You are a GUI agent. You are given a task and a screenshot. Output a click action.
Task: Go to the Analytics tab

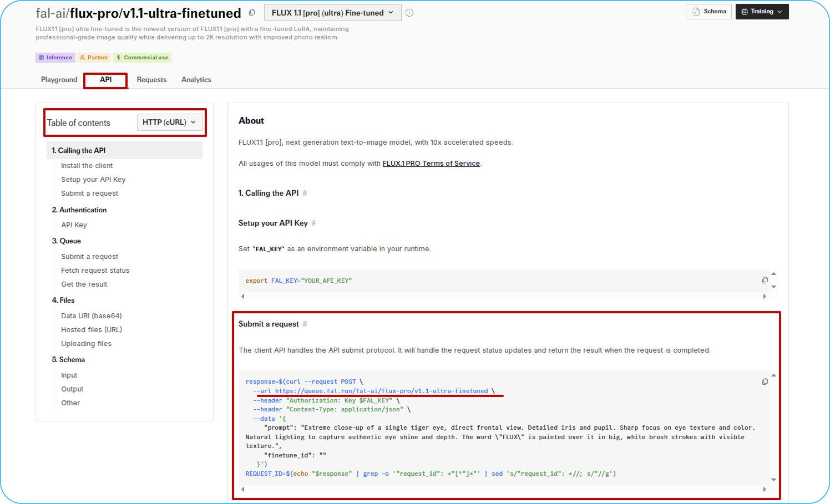[196, 80]
